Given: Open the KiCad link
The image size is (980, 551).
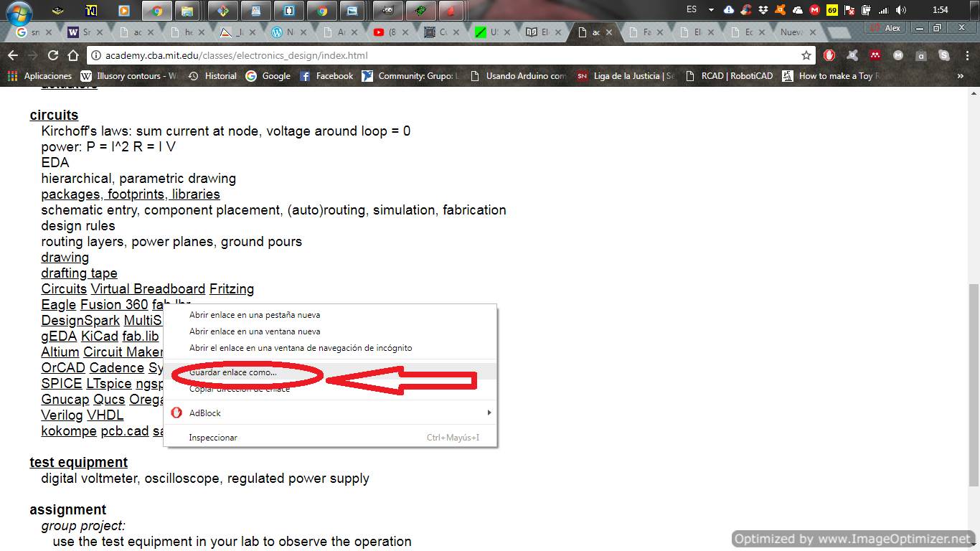Looking at the screenshot, I should pyautogui.click(x=100, y=336).
